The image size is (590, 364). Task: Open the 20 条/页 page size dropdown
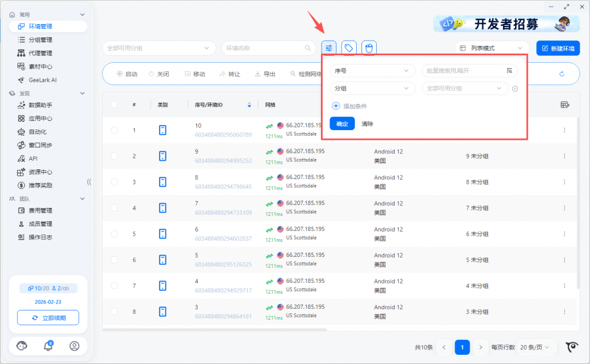click(536, 347)
